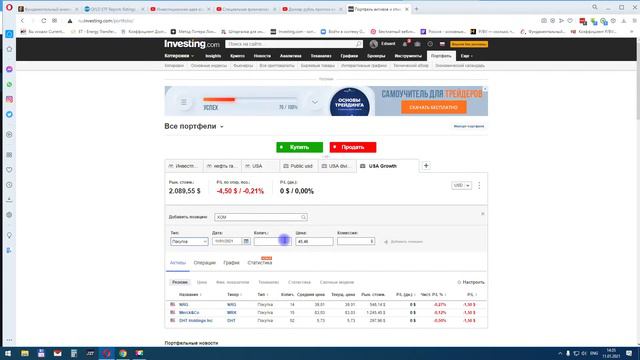
Task: Open the Статистика tab
Action: pos(260,263)
